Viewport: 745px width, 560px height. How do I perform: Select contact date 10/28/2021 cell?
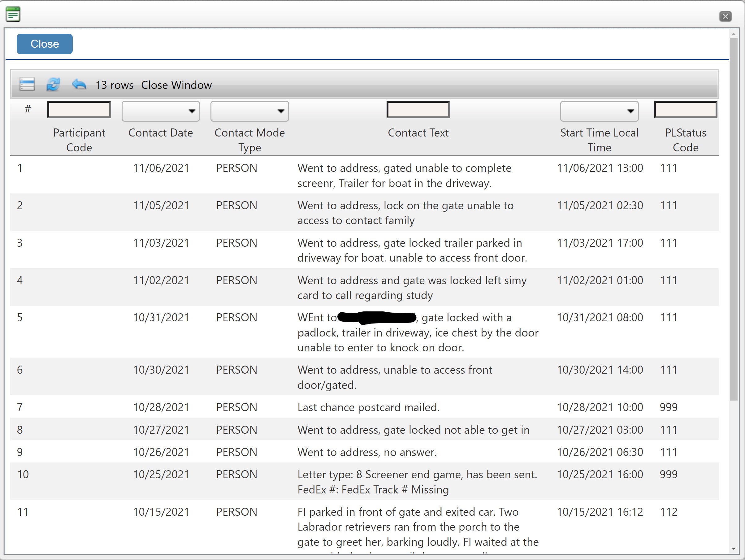pyautogui.click(x=161, y=407)
